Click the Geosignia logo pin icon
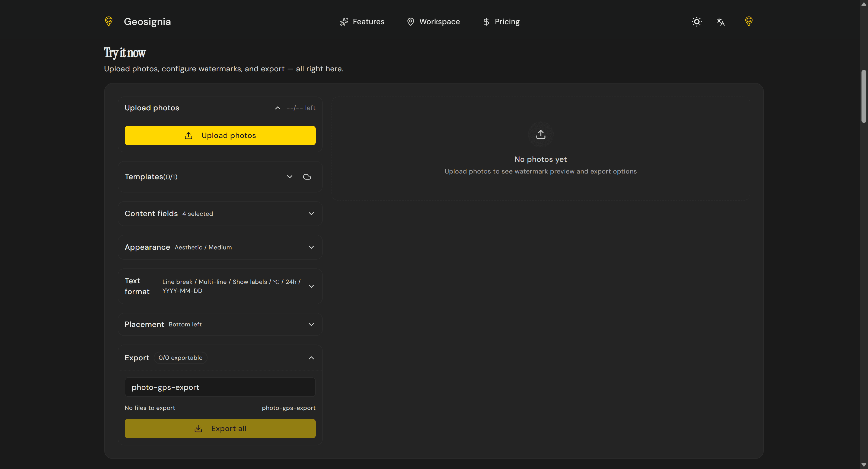 click(108, 21)
